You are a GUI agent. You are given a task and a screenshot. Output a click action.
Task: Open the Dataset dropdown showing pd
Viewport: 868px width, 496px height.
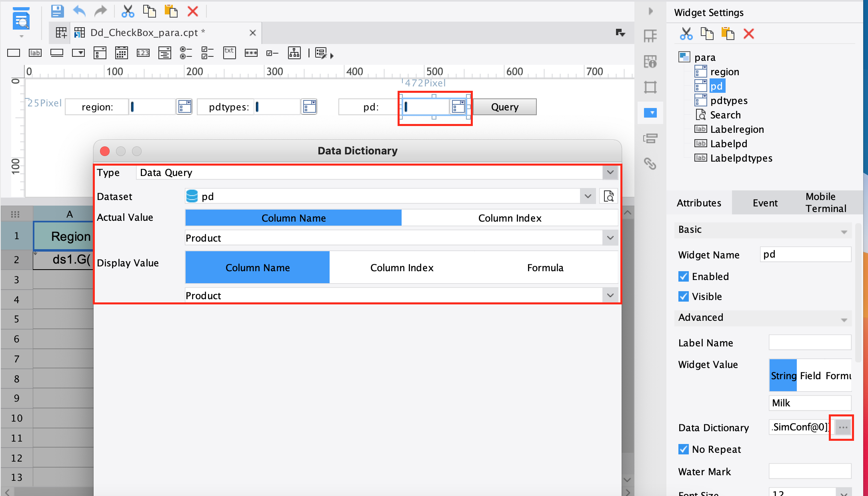587,196
